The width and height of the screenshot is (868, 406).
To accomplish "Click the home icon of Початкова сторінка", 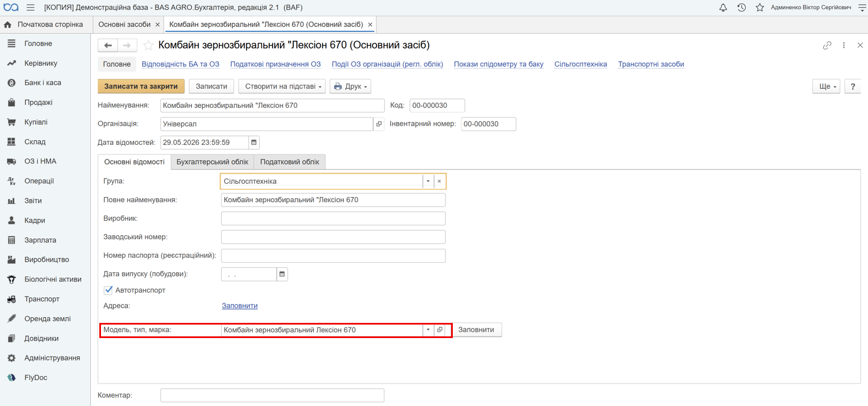I will pos(8,25).
